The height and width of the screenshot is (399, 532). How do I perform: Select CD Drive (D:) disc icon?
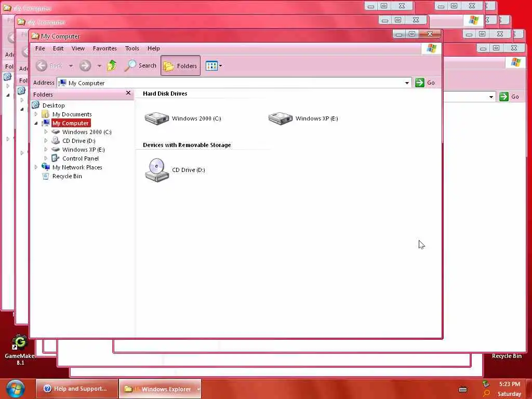(157, 170)
